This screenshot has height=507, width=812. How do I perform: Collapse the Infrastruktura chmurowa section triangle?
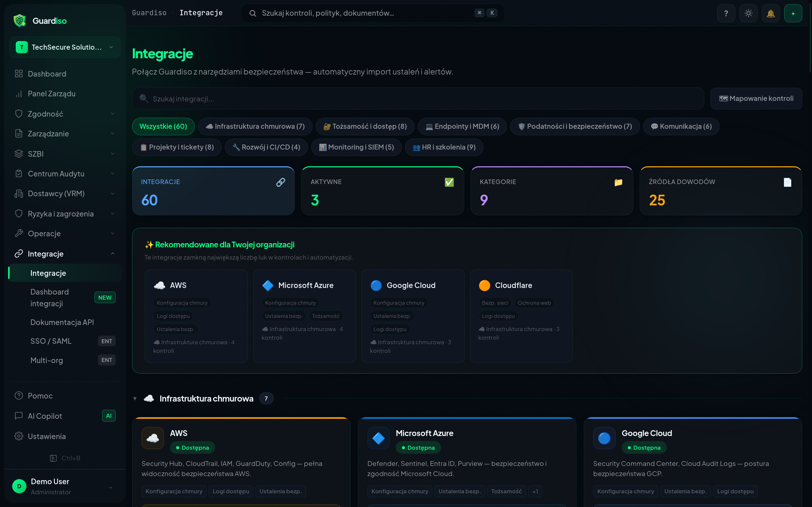[x=135, y=399]
